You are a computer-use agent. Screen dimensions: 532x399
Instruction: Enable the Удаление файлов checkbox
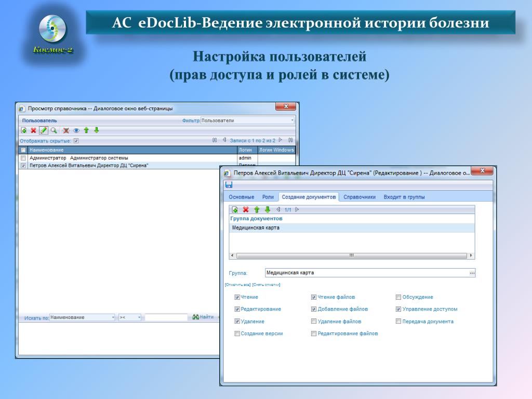[314, 321]
